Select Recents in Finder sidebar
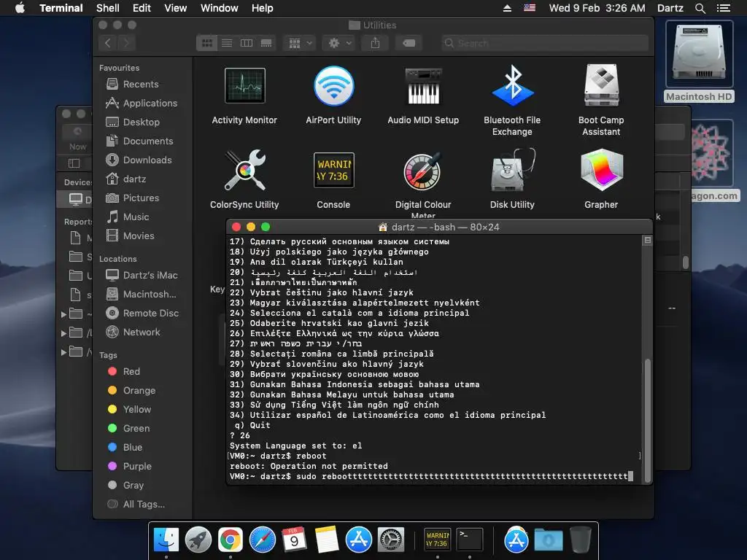 141,85
